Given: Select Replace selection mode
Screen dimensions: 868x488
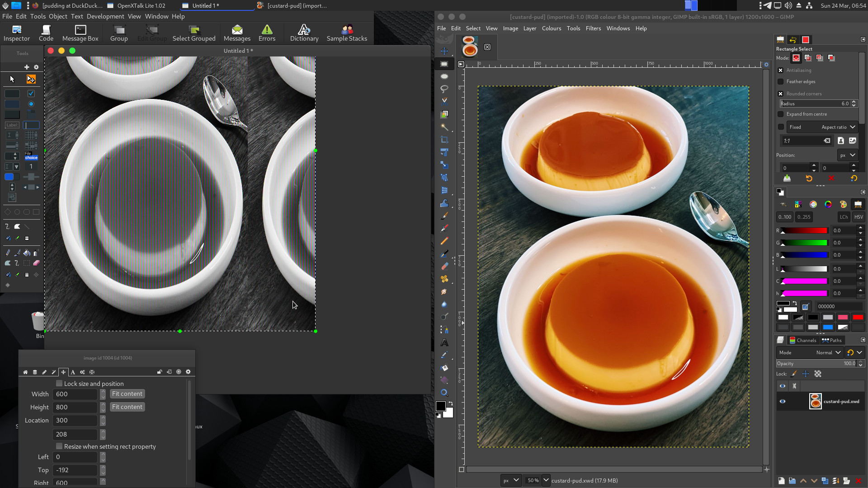Looking at the screenshot, I should point(796,58).
